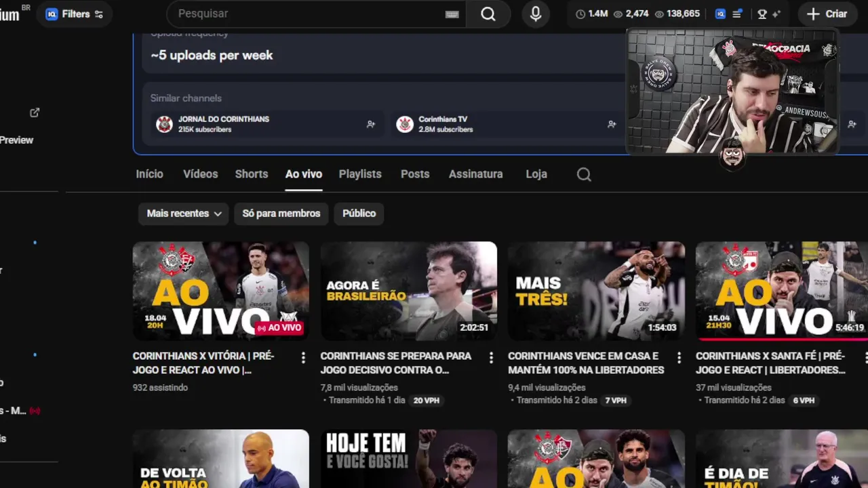This screenshot has height=488, width=868.
Task: Open the vidIQ Filters button
Action: 75,14
